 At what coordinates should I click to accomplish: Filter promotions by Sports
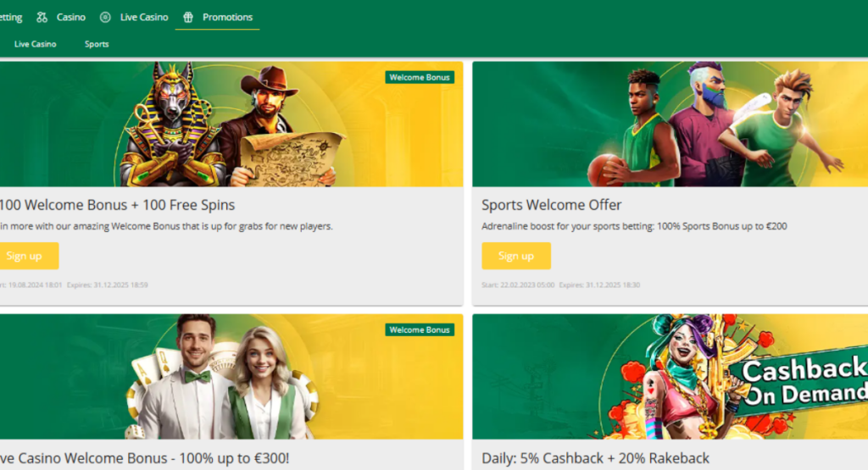tap(97, 44)
